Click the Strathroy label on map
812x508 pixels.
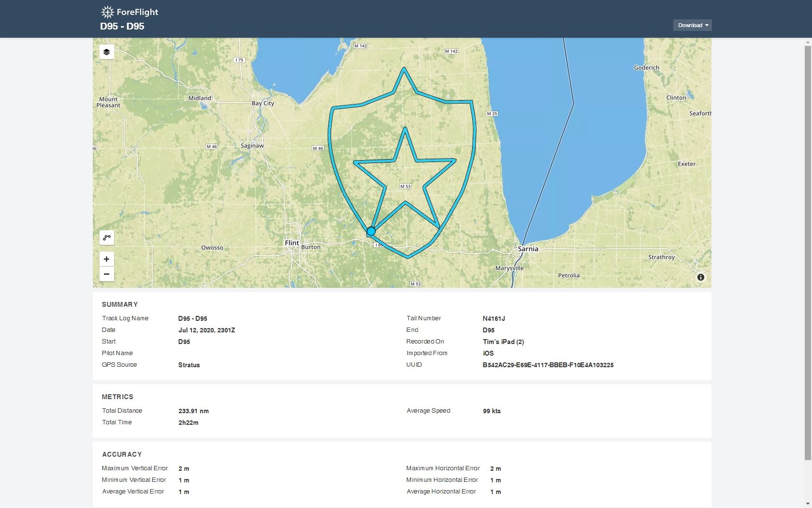661,257
